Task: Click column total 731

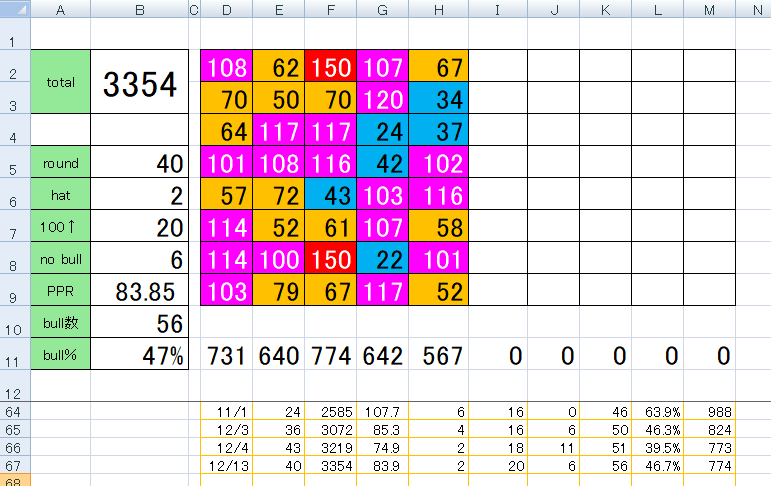Action: (227, 354)
